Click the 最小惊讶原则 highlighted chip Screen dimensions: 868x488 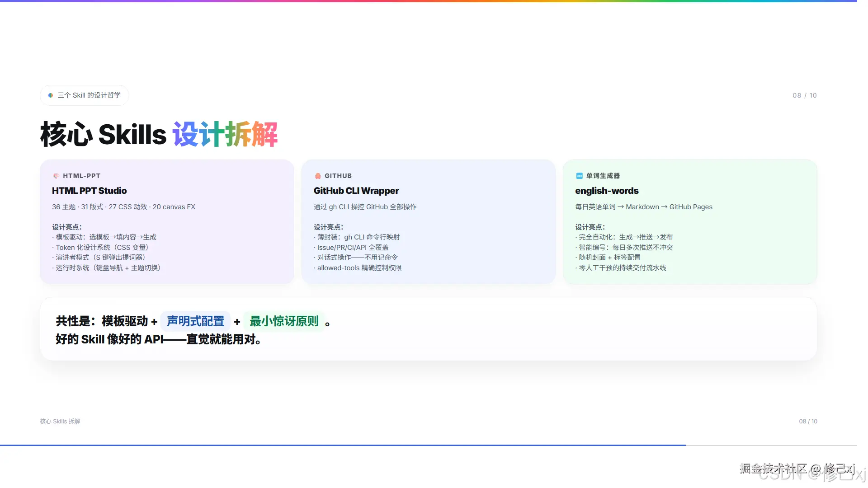pos(284,321)
